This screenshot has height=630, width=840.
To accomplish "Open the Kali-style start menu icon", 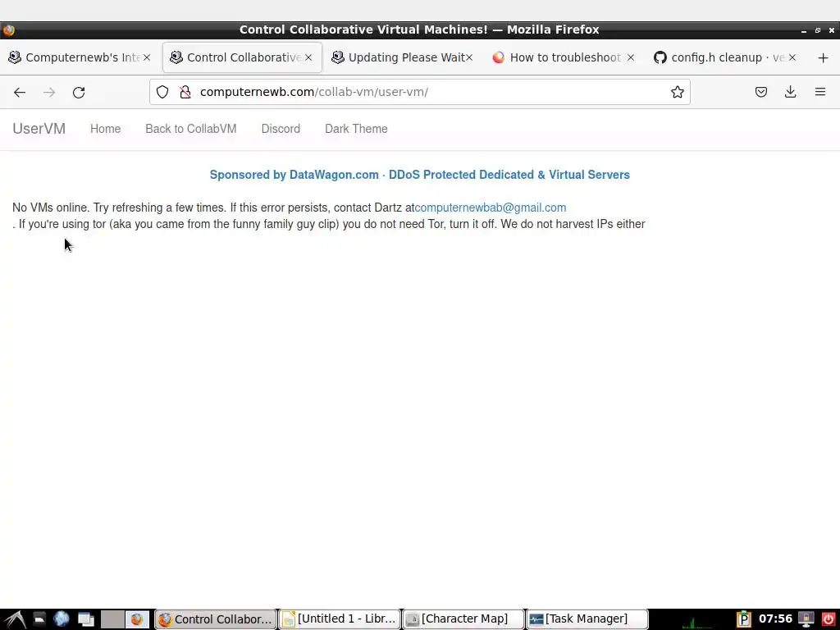I will click(14, 619).
